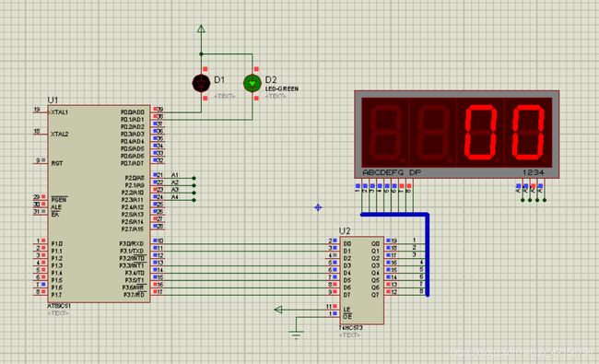Click the 74HC573 part name label
The image size is (599, 364).
pos(351,328)
